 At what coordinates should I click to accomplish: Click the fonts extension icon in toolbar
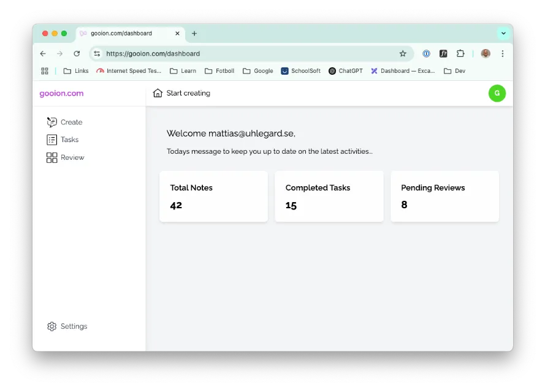click(x=443, y=53)
